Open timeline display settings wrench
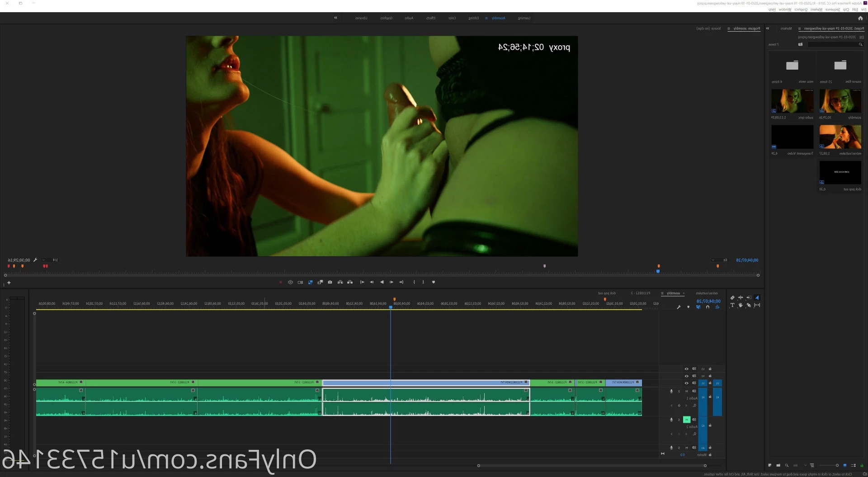 [x=679, y=307]
